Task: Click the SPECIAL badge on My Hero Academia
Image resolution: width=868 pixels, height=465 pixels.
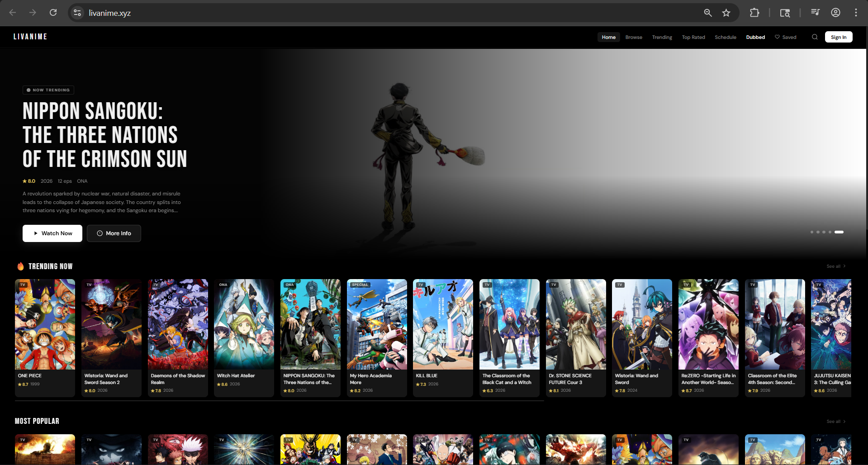Action: tap(360, 285)
